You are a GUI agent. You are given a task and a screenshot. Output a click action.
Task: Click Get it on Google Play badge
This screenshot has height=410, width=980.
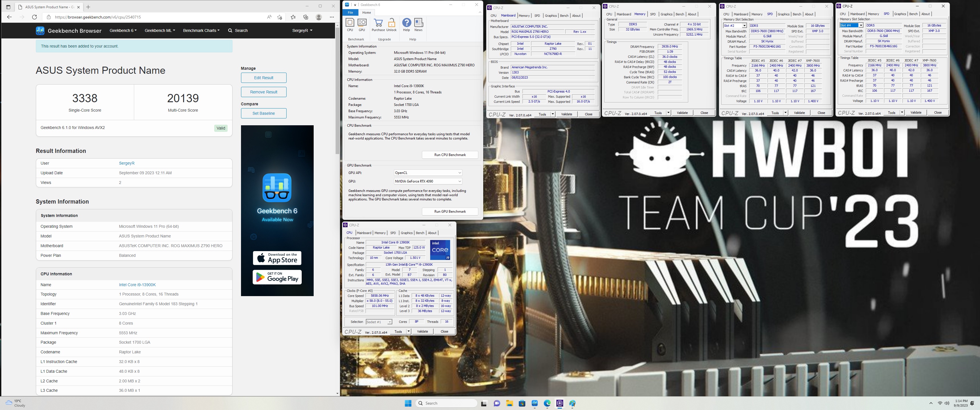tap(277, 277)
